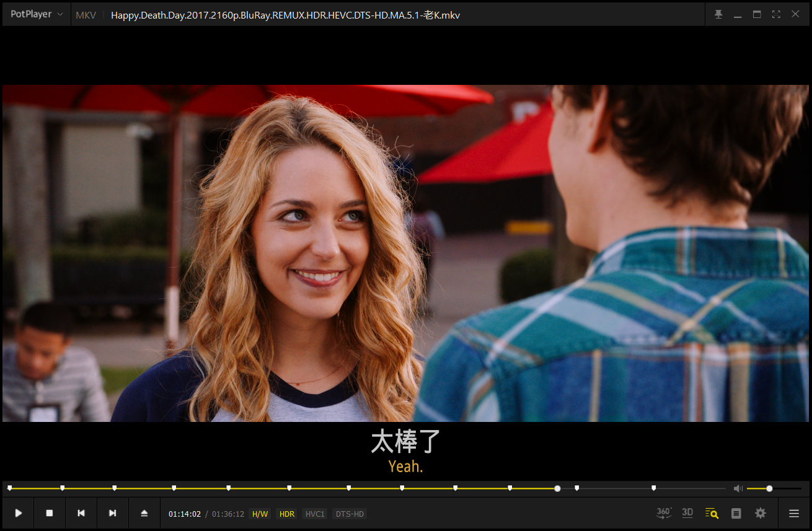Maximize the PotPlayer window
The height and width of the screenshot is (531, 812).
tap(757, 14)
